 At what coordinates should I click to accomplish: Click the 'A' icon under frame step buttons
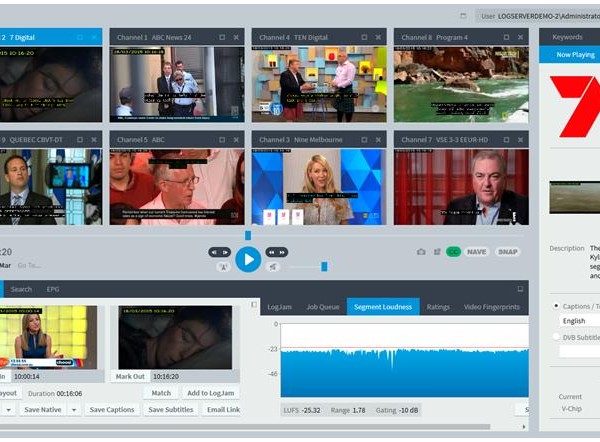tap(223, 267)
